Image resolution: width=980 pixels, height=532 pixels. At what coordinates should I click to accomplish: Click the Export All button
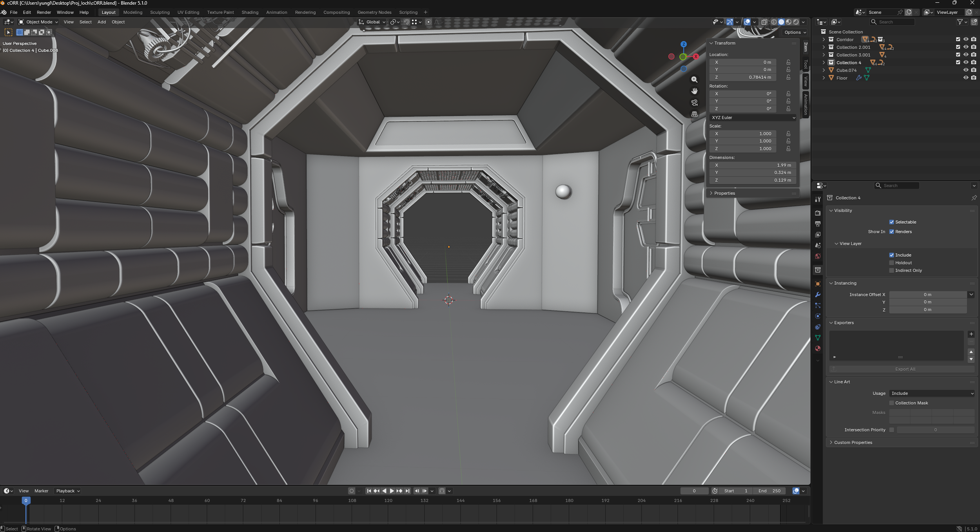point(905,369)
